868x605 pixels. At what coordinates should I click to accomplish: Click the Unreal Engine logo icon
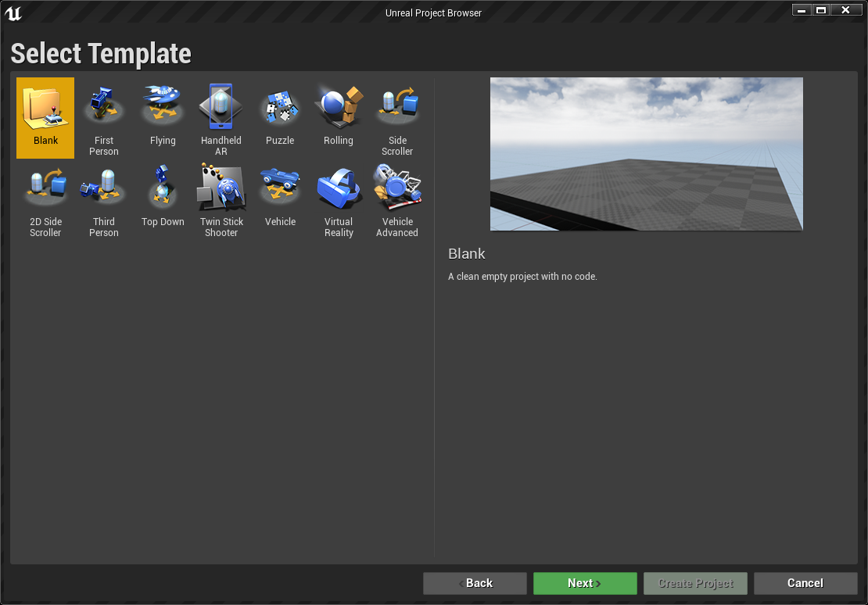(x=13, y=13)
